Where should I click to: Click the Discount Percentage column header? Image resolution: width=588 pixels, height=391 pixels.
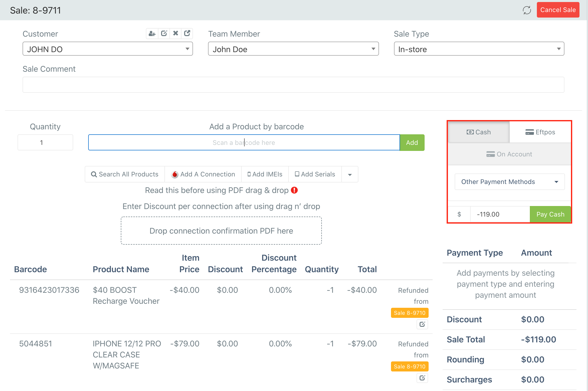point(274,263)
